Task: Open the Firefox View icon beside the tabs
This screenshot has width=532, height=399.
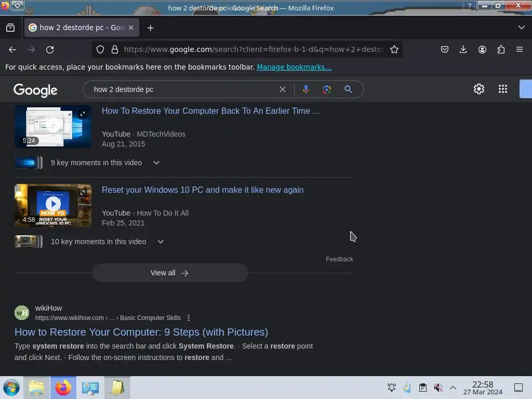Action: tap(10, 28)
